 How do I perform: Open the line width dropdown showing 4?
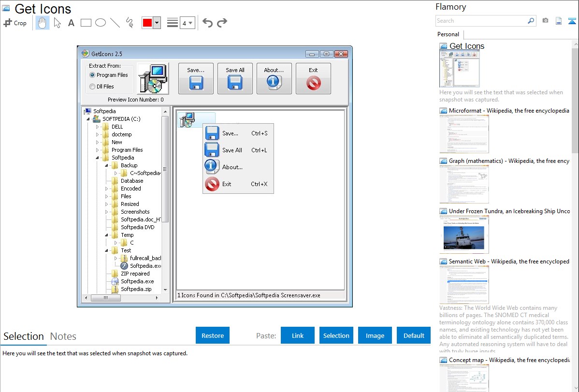188,23
